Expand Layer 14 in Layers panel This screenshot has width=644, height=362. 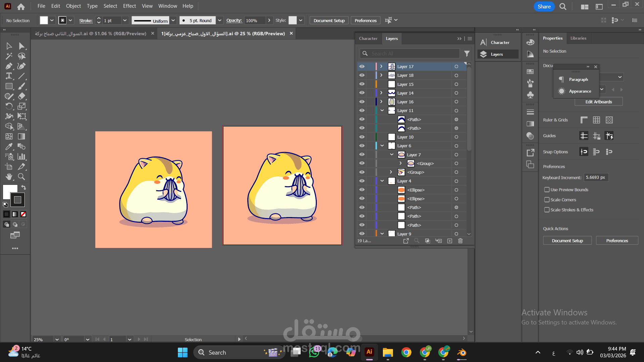[382, 93]
